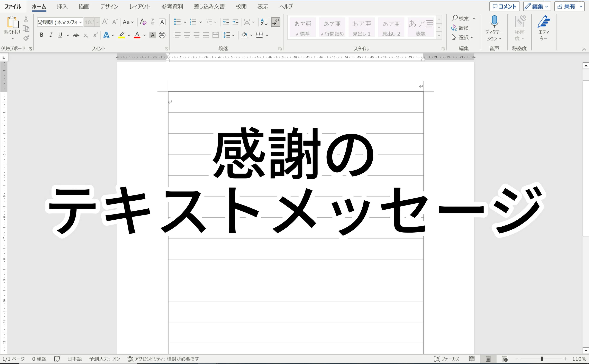This screenshot has width=589, height=364.
Task: Open the line spacing dropdown
Action: tap(229, 35)
